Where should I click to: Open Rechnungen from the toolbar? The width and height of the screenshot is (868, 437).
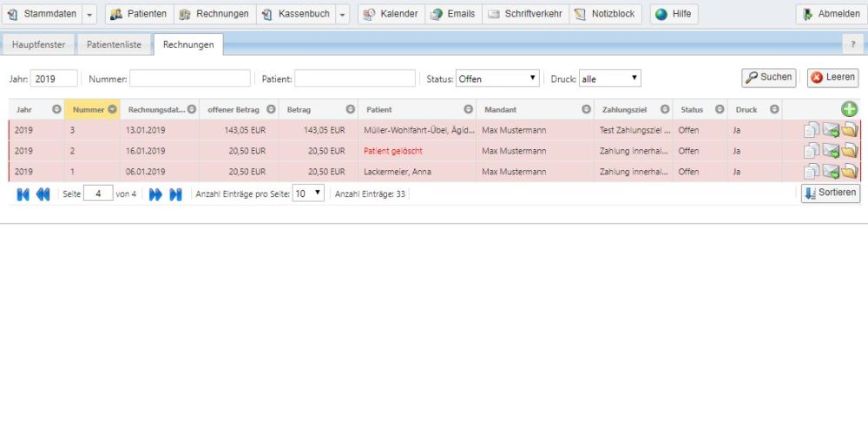[214, 14]
